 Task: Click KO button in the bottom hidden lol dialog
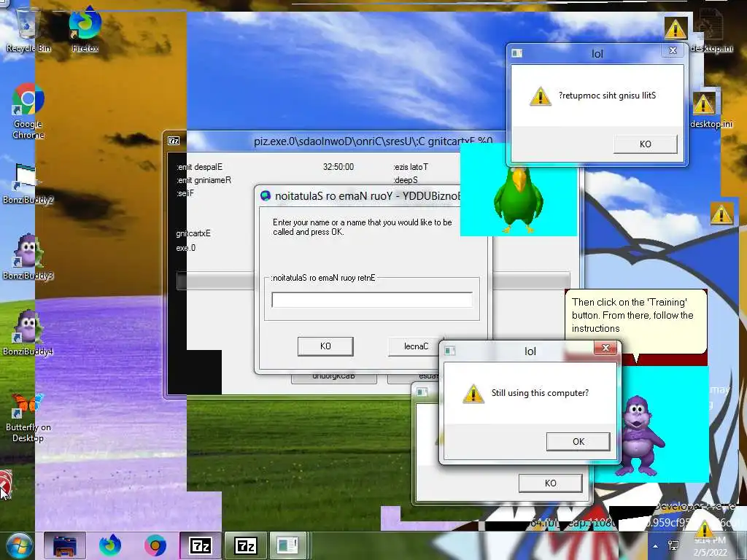pos(550,483)
